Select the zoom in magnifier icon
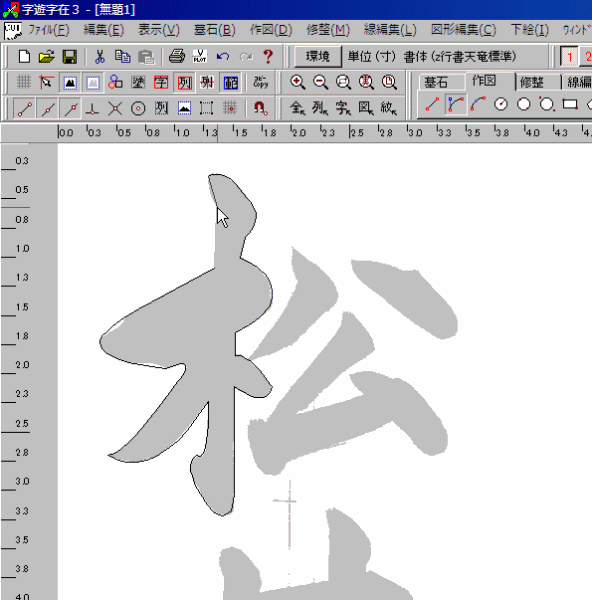 (x=297, y=82)
